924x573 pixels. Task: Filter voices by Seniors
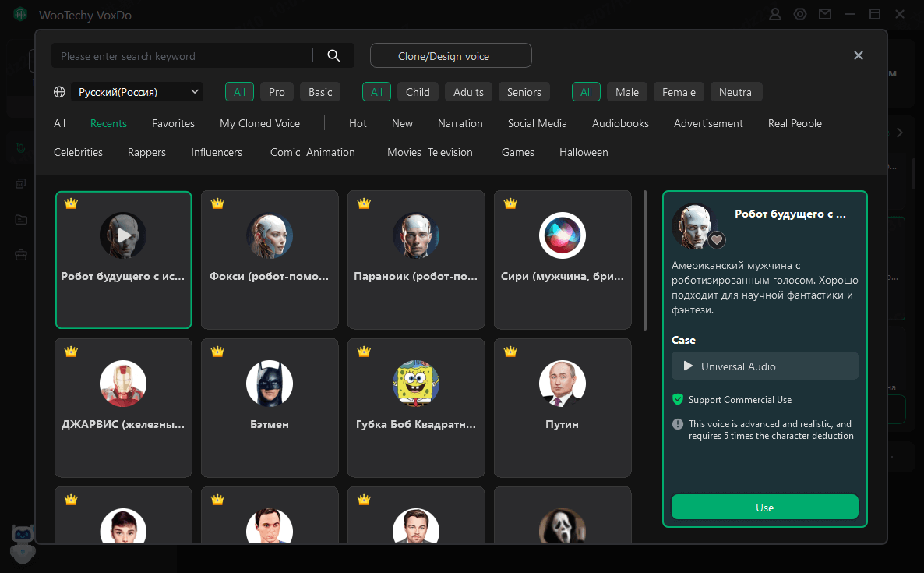click(x=524, y=92)
